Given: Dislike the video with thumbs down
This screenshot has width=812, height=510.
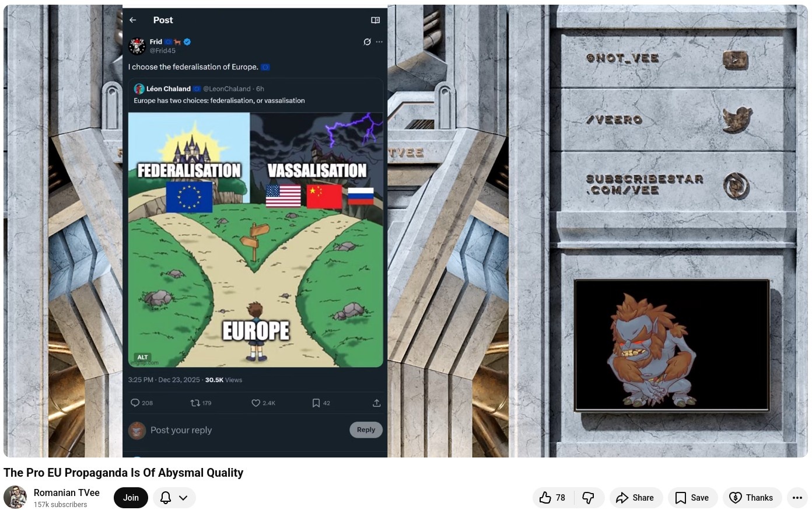Looking at the screenshot, I should pos(589,498).
